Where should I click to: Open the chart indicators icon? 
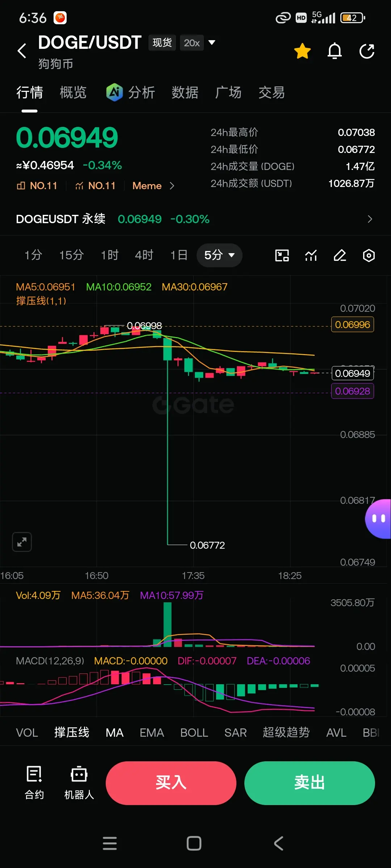pos(311,255)
